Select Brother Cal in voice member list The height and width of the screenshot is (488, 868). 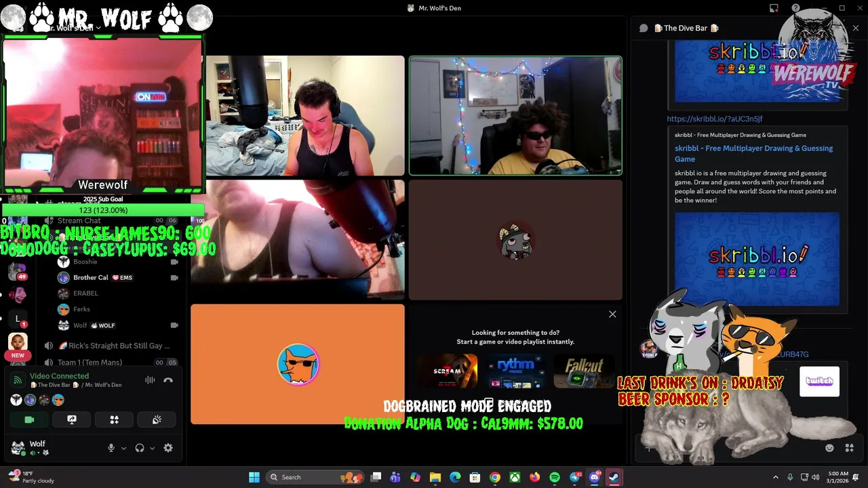[118, 277]
